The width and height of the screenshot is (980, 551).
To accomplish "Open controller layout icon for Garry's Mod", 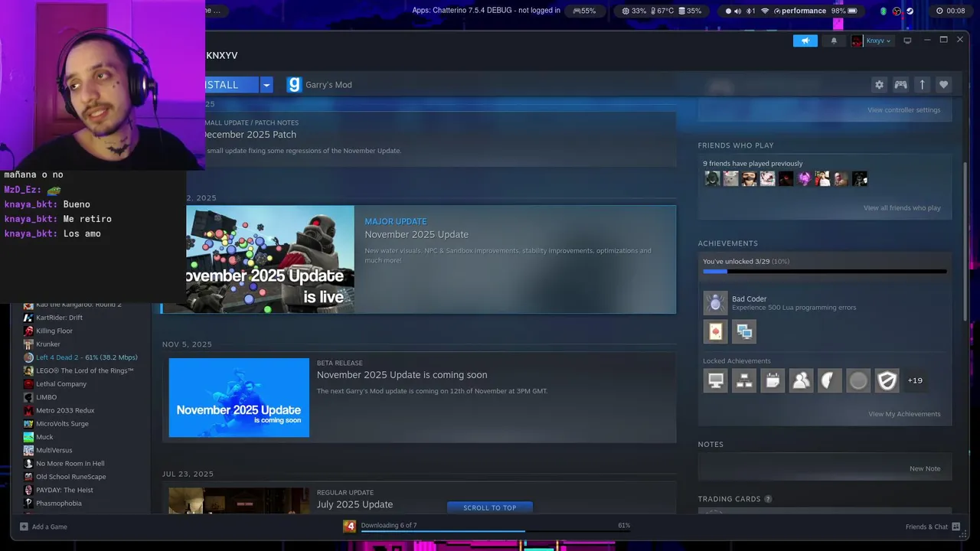I will click(900, 85).
